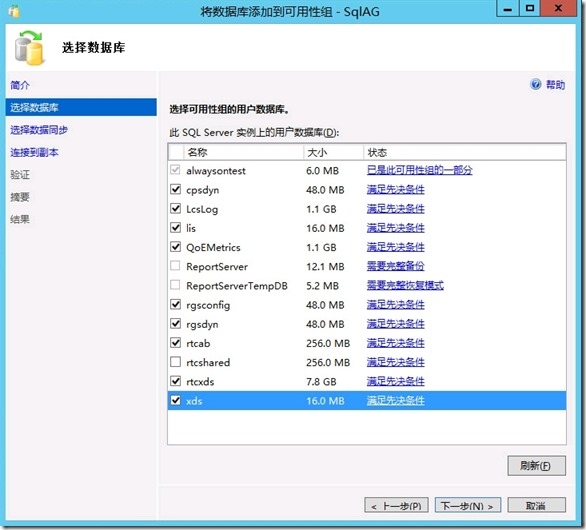The height and width of the screenshot is (530, 586).
Task: Select the QoEMetrics database name
Action: click(x=213, y=247)
